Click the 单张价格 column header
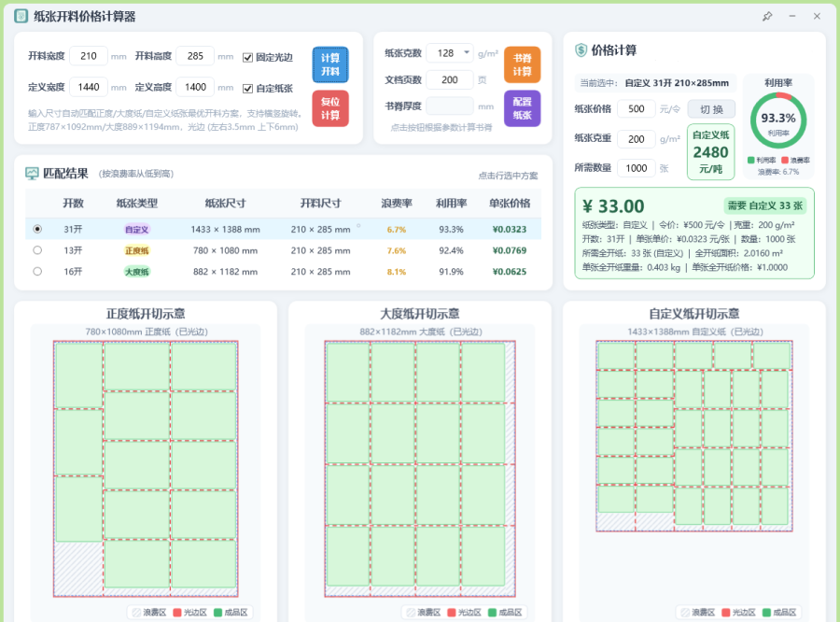840x622 pixels. 510,204
